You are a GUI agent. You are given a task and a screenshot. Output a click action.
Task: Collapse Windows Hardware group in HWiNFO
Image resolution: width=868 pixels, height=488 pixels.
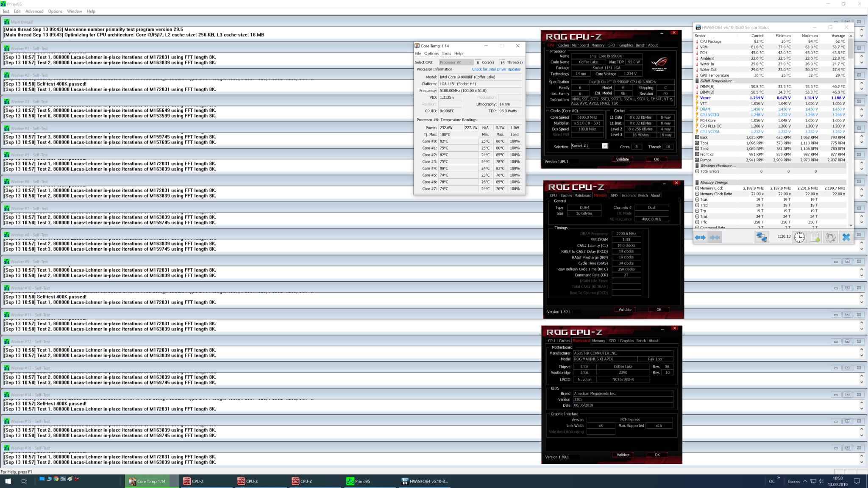click(697, 166)
